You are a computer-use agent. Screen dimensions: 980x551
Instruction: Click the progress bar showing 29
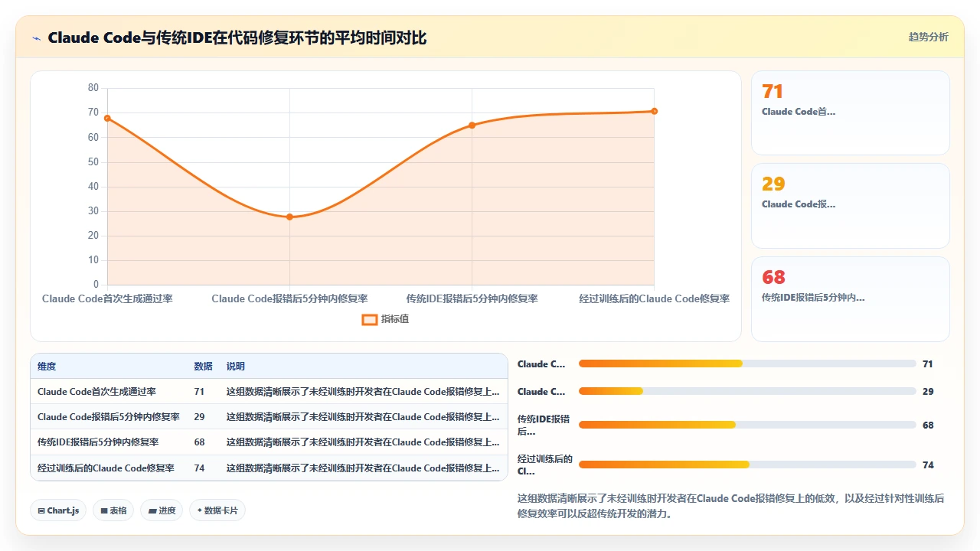747,391
